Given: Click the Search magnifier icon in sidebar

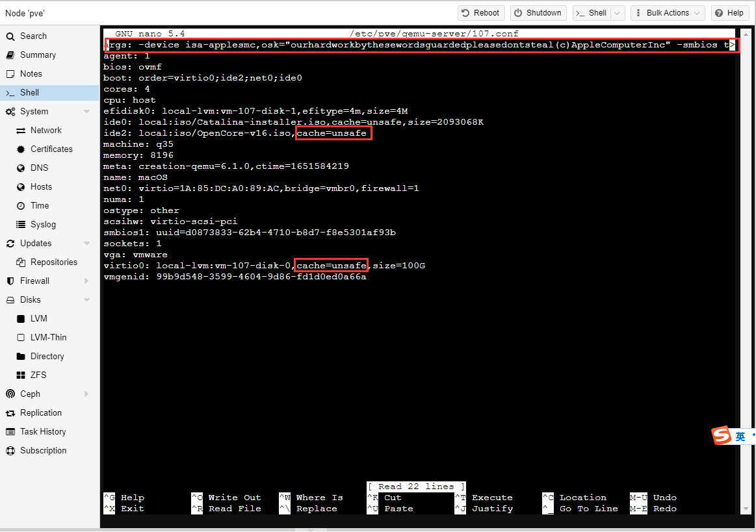Looking at the screenshot, I should (10, 36).
